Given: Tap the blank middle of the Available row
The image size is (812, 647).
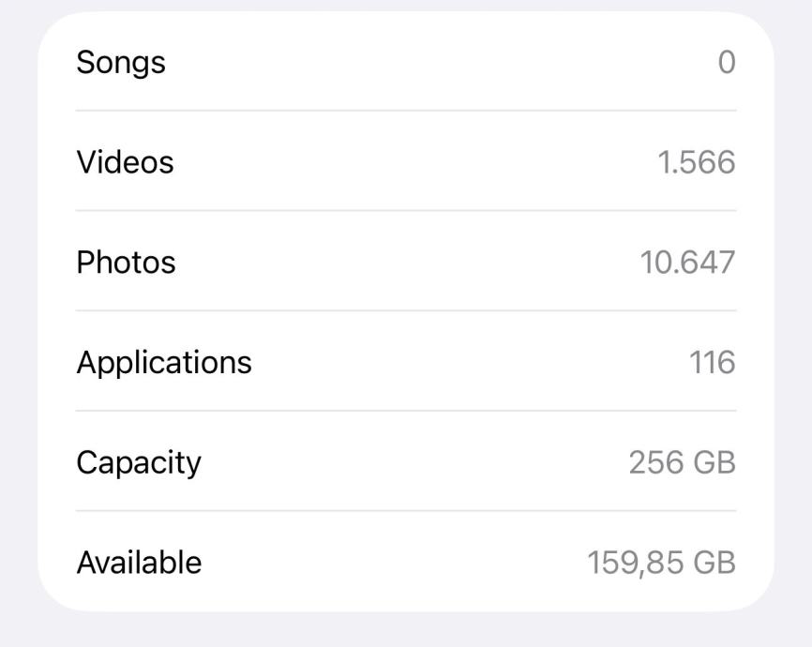Looking at the screenshot, I should click(x=394, y=563).
